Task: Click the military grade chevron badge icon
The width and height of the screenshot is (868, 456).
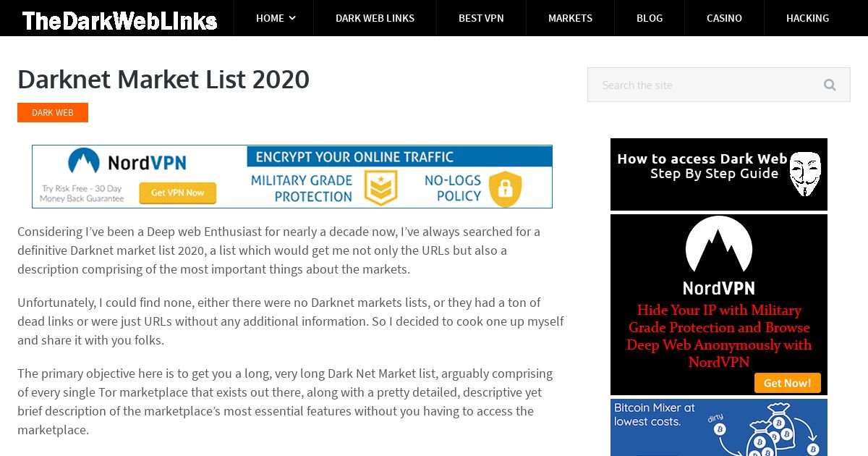Action: click(x=380, y=188)
